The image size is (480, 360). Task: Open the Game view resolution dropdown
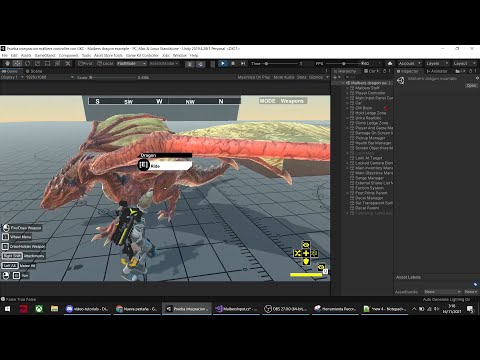coord(50,77)
